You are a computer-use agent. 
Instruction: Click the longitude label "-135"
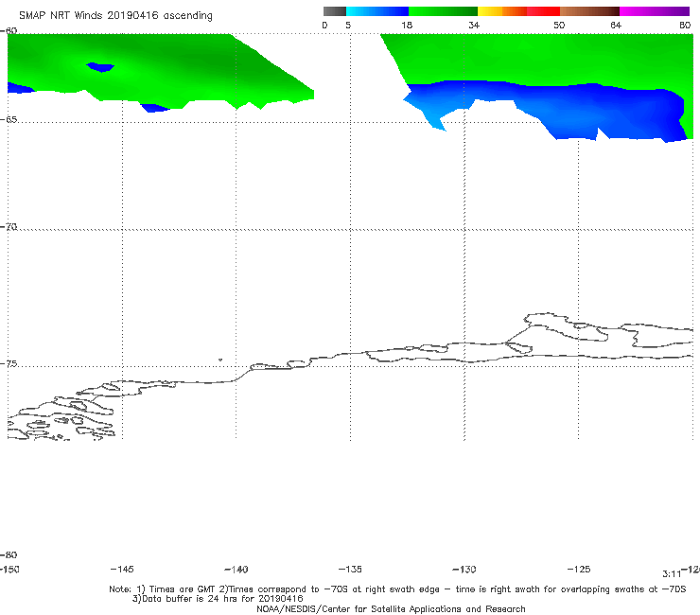350,570
